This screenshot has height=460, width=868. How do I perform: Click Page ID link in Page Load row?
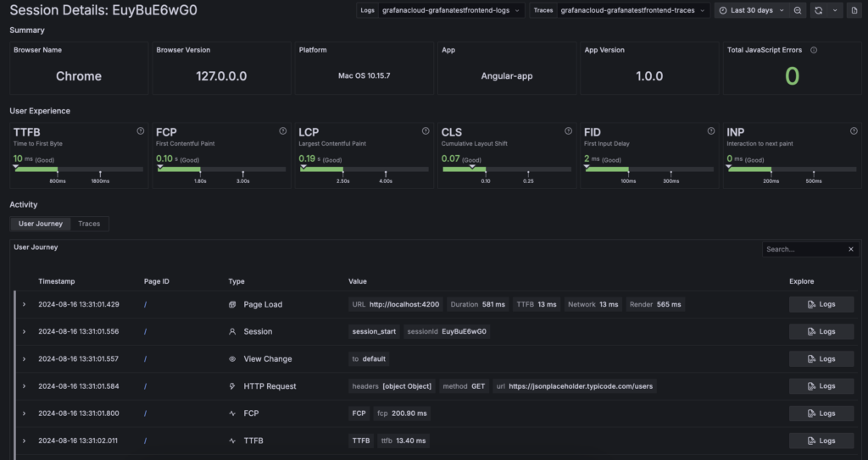pos(145,304)
